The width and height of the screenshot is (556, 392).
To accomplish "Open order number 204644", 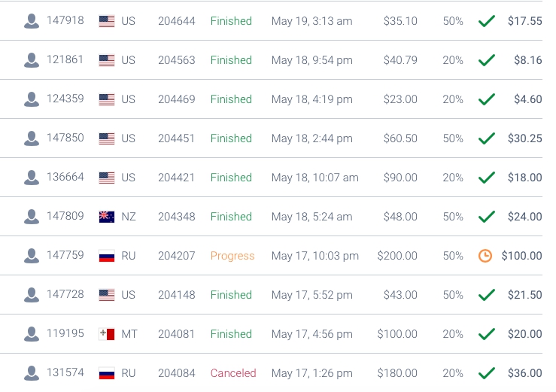I will (x=177, y=21).
